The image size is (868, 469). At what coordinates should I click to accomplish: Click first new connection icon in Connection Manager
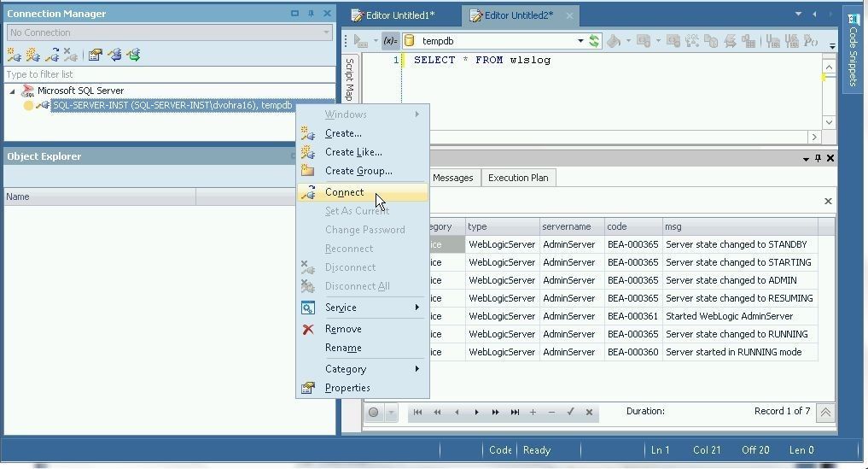pyautogui.click(x=15, y=55)
